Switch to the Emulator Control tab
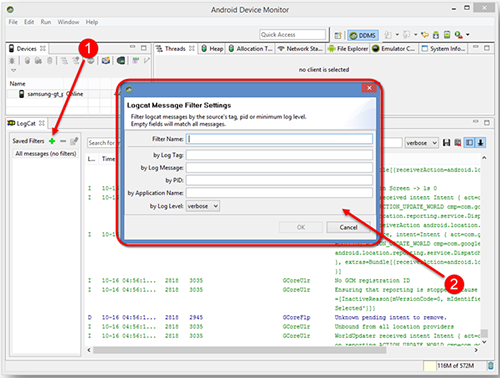500x378 pixels. (394, 49)
